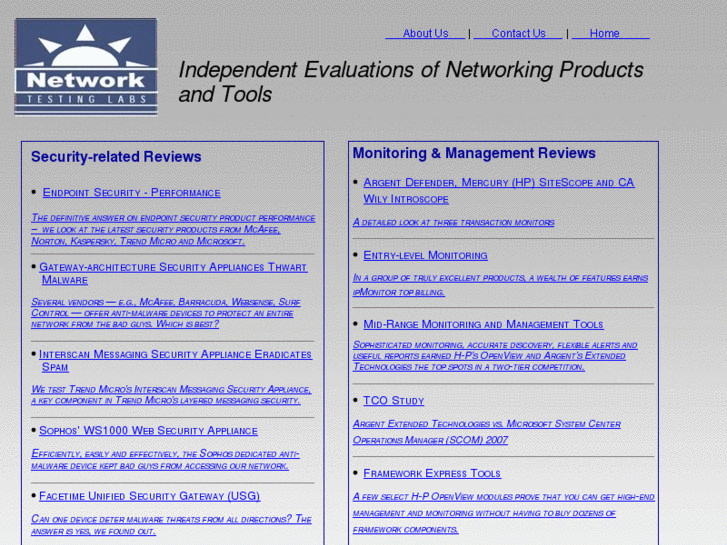The image size is (727, 545).
Task: Click 'A detailed look at three transaction monitors'
Action: coord(453,222)
